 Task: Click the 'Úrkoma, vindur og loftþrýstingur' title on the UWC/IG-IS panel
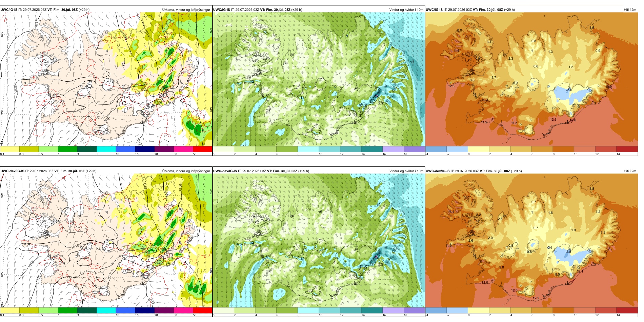186,10
